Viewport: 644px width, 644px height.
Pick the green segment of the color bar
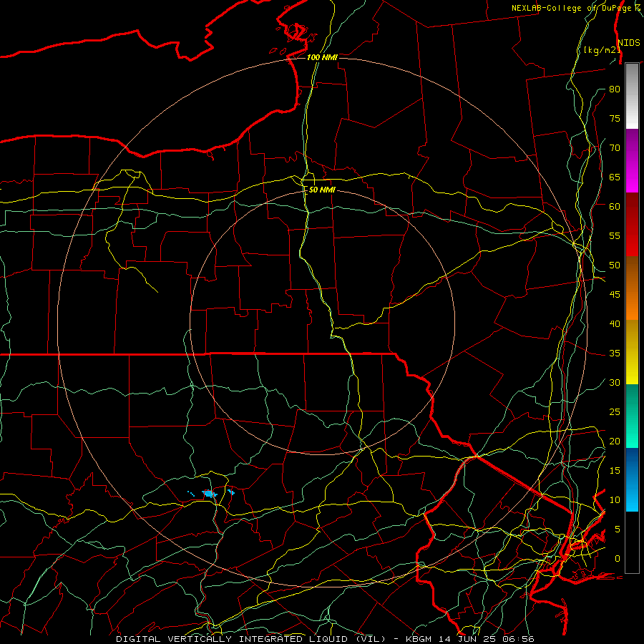632,416
